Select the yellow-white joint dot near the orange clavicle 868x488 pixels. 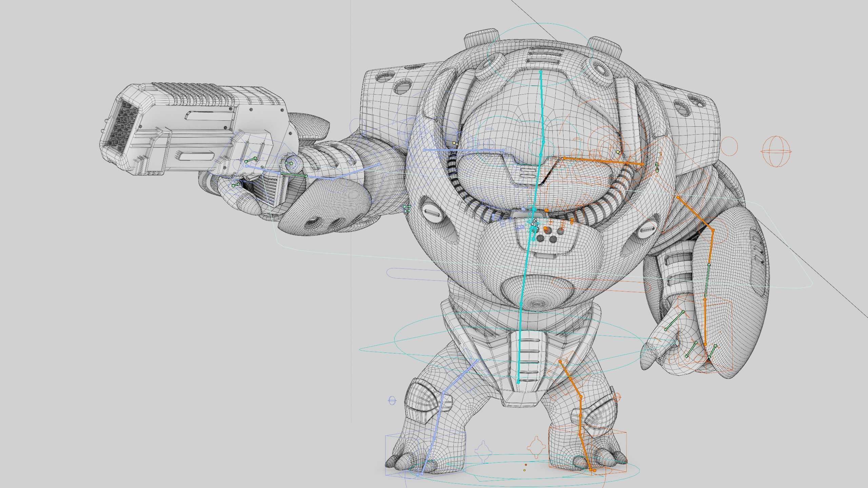[x=618, y=152]
